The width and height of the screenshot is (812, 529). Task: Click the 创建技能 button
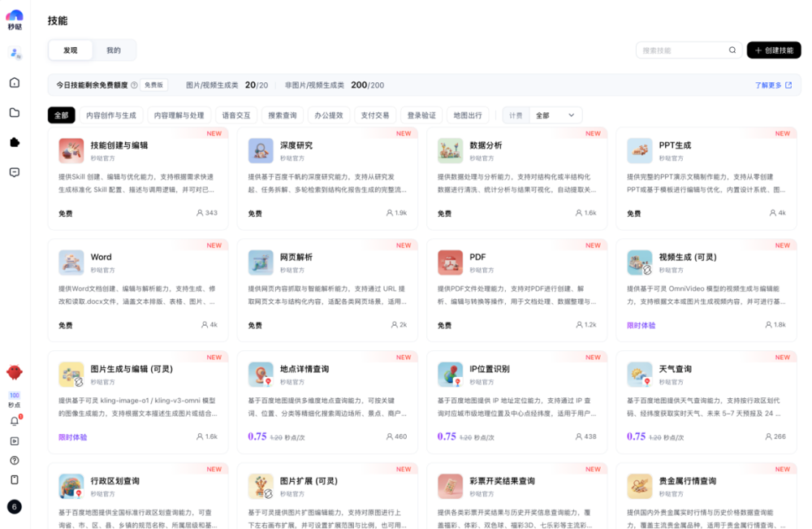click(x=774, y=50)
